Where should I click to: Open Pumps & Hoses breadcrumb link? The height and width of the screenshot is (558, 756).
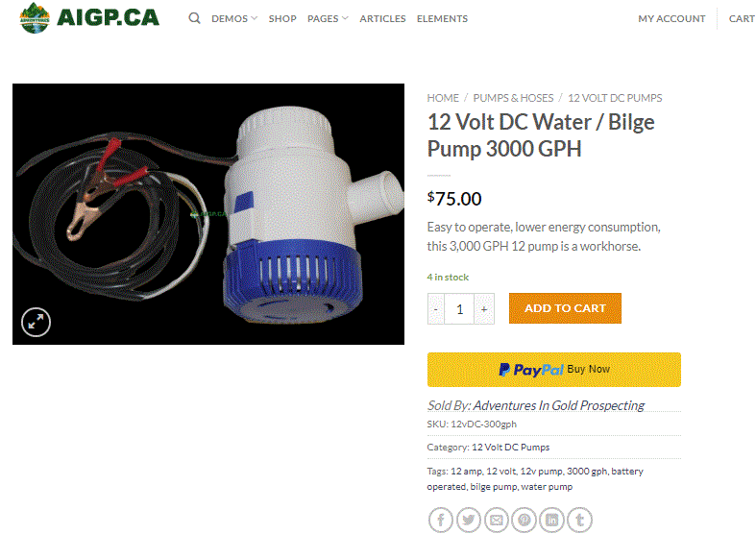click(x=513, y=98)
